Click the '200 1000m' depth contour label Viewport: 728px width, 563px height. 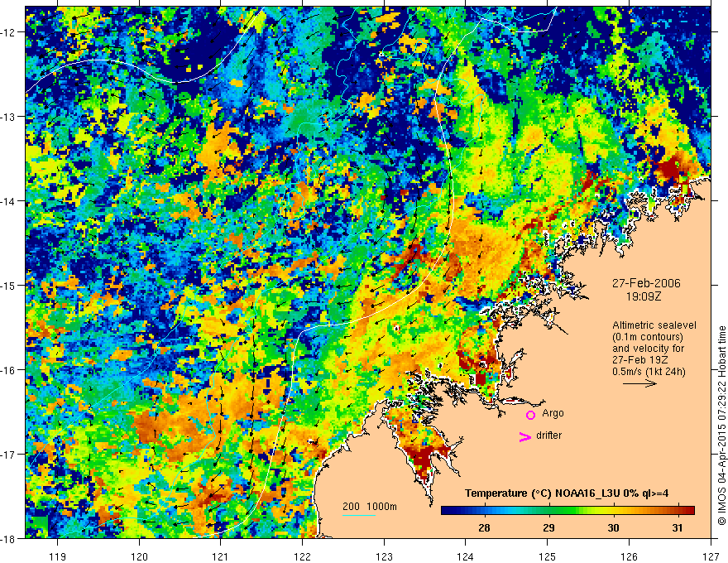click(370, 507)
